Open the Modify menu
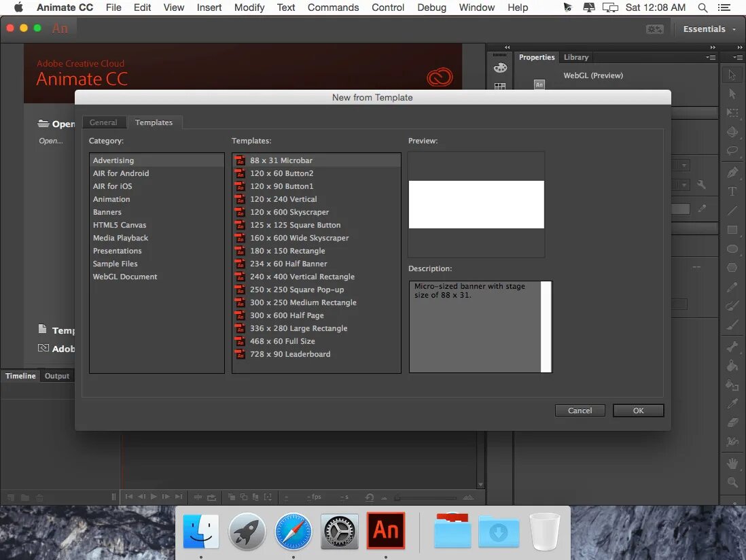 (x=249, y=7)
